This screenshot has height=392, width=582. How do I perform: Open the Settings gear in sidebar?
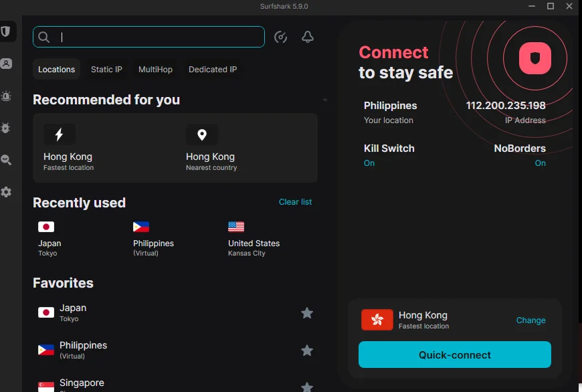6,192
